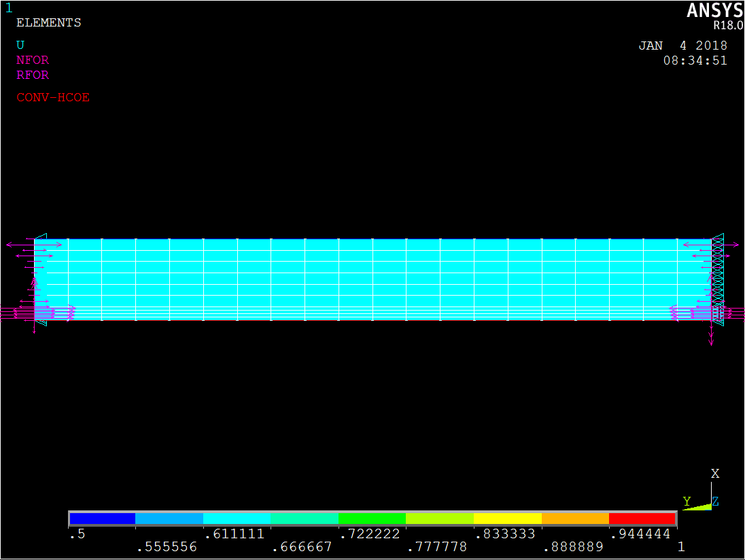The image size is (745, 560).
Task: Click the 08:34:51 timestamp
Action: pyautogui.click(x=695, y=60)
